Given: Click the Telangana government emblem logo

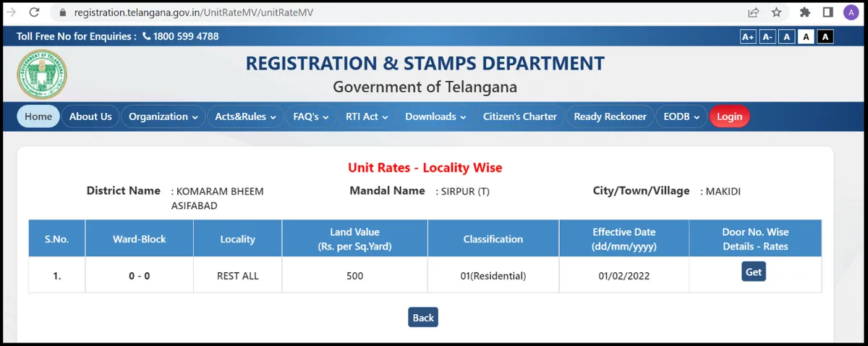Looking at the screenshot, I should point(42,74).
